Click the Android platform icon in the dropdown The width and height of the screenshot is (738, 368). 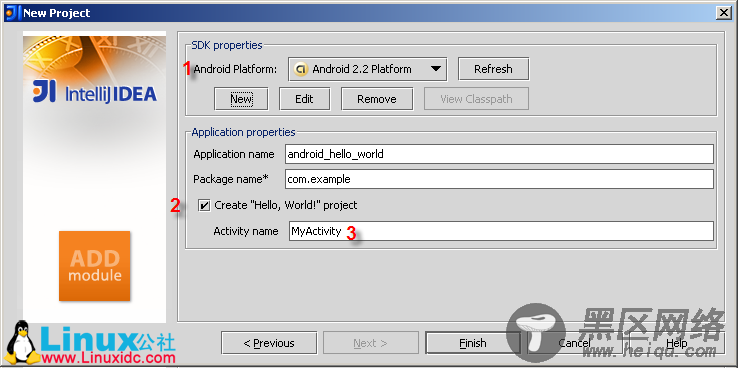pyautogui.click(x=300, y=69)
